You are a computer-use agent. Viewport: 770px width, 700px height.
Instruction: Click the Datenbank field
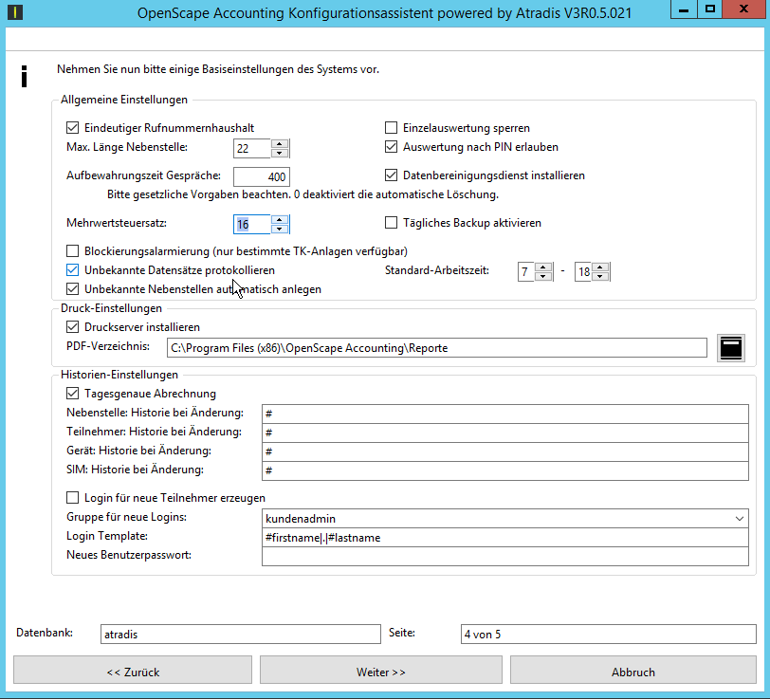[241, 635]
